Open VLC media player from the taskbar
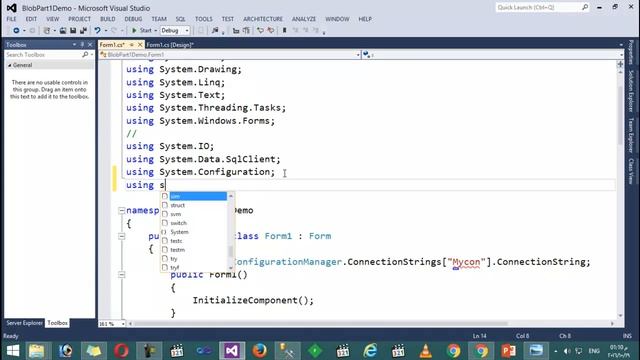Screen dimensions: 640x360 (426, 351)
